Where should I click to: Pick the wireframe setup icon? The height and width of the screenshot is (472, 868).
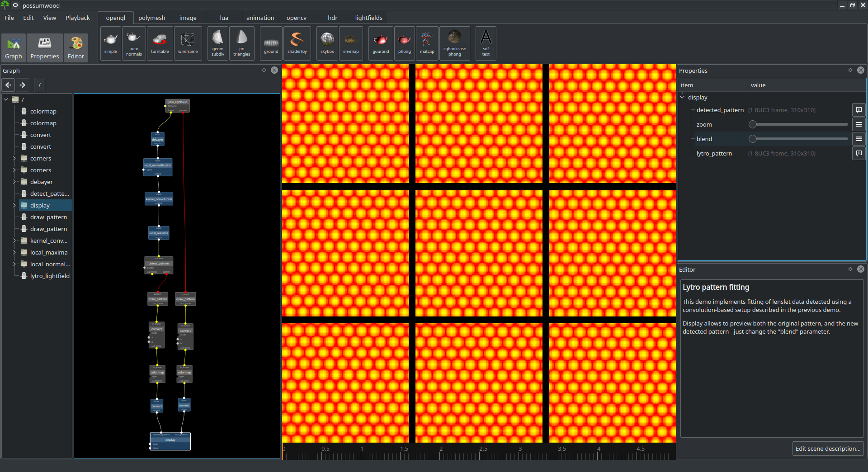coord(188,43)
